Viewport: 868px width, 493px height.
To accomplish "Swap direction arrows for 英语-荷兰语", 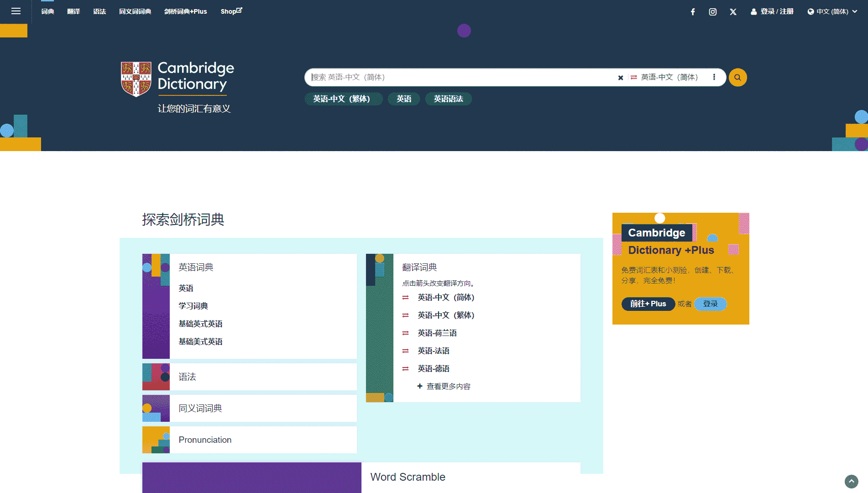I will tap(405, 333).
